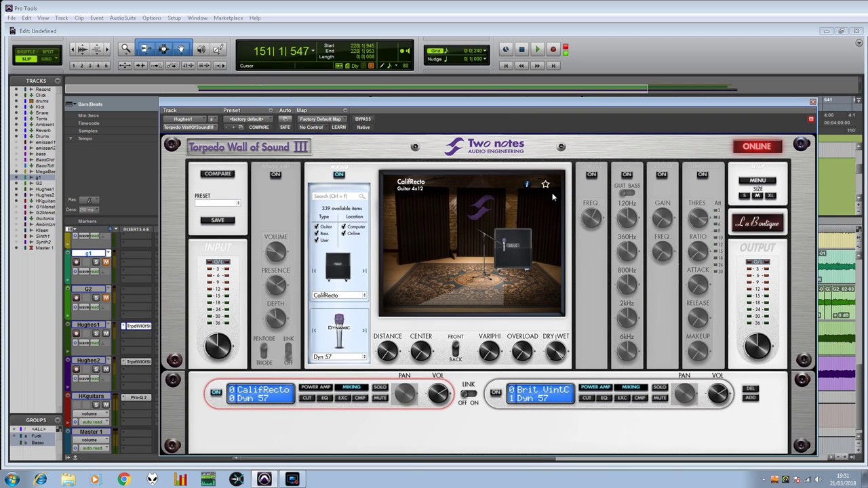Click the transport Record button
This screenshot has height=488, width=868.
coord(553,49)
